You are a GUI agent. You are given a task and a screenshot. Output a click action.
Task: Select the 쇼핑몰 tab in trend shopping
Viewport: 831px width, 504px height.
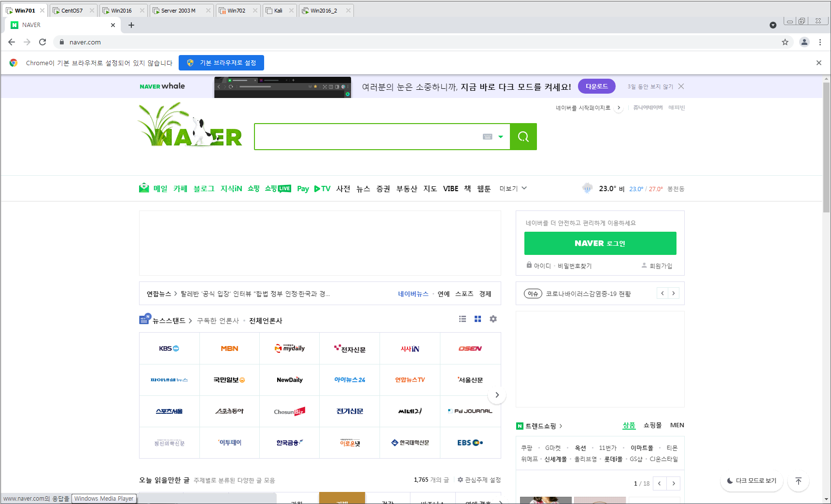[652, 425]
